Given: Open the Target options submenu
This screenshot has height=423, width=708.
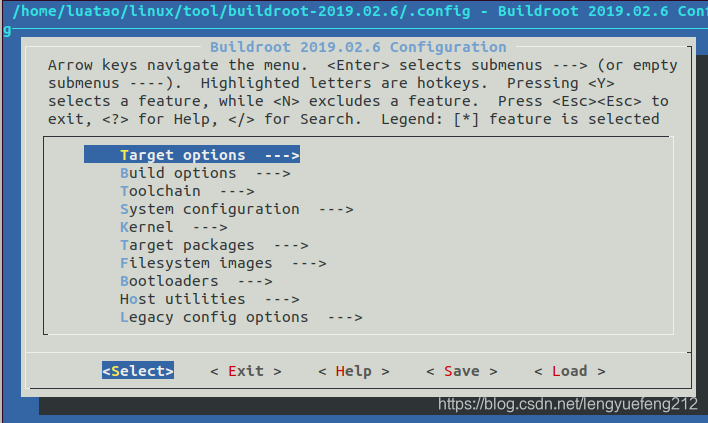Looking at the screenshot, I should coord(192,155).
